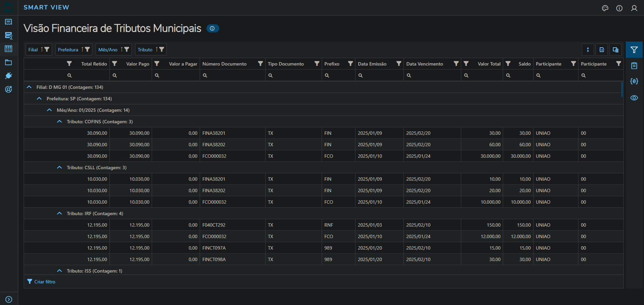Open the column chooser icon
This screenshot has height=305, width=644.
click(615, 50)
